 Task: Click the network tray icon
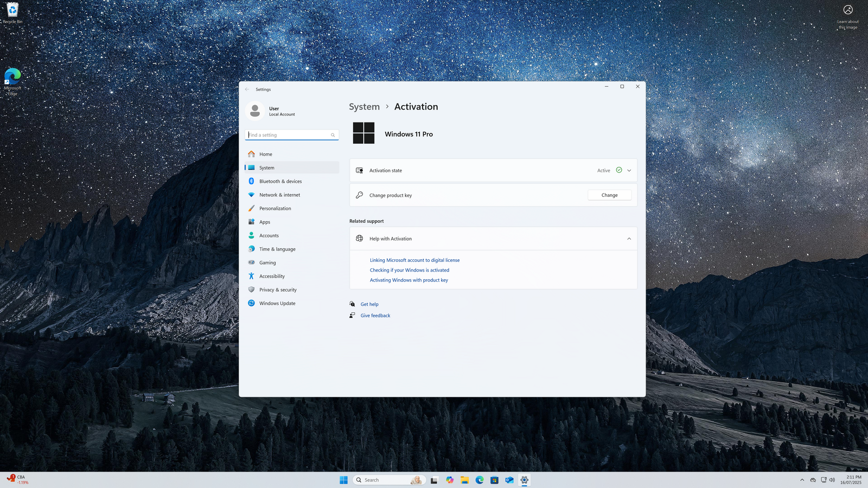pos(824,480)
